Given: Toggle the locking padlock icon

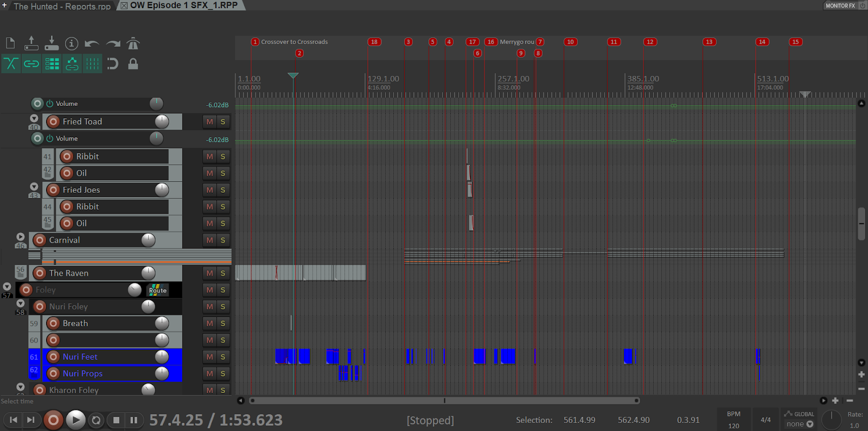Looking at the screenshot, I should 133,64.
